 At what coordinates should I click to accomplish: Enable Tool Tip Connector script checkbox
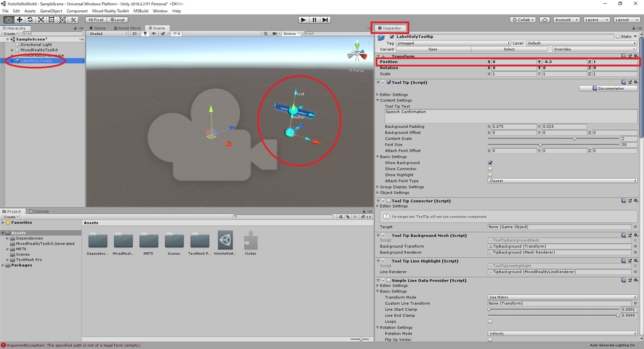coord(390,201)
